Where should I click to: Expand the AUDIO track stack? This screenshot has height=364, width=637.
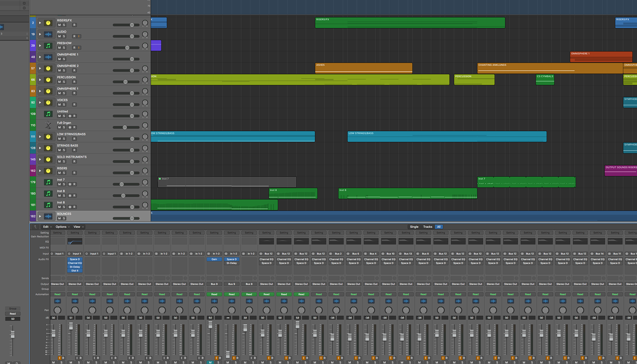(40, 34)
